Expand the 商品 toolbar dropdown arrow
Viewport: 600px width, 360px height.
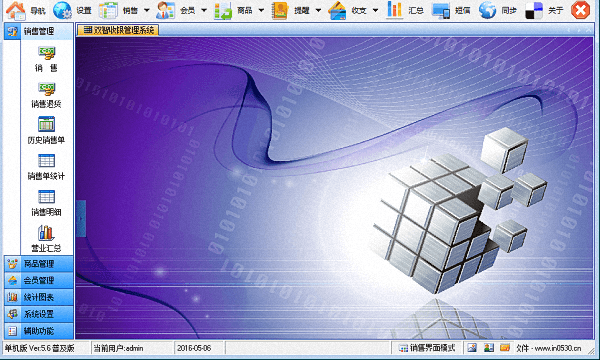261,10
